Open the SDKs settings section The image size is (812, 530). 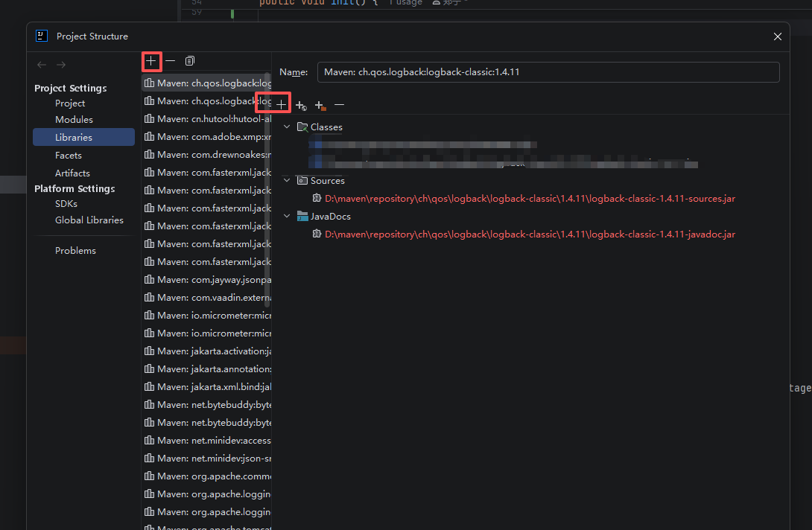point(66,203)
